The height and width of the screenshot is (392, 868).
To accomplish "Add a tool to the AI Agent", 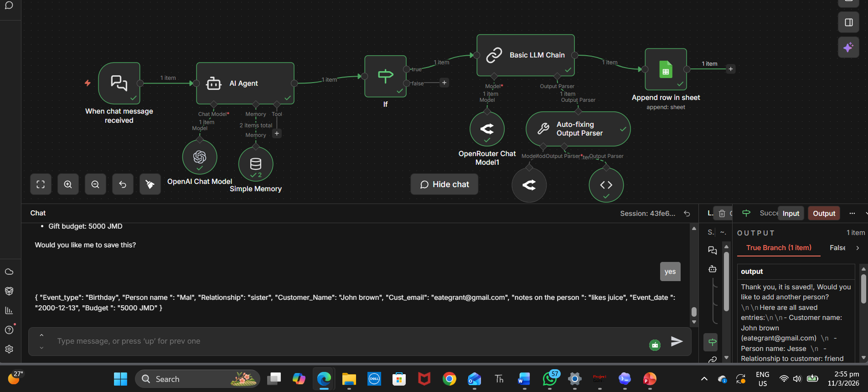I will [277, 134].
